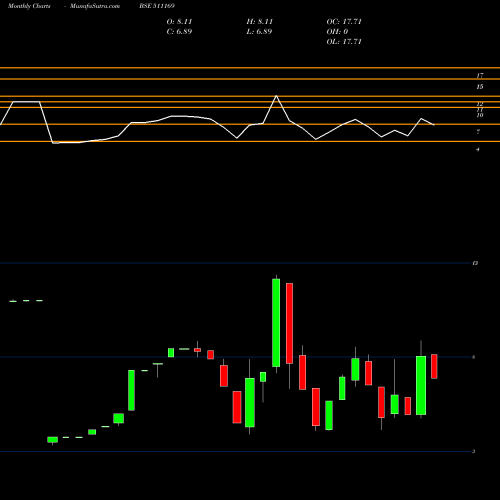Click the tallest green candlestick
Viewport: 500px width, 500px height.
tap(276, 323)
